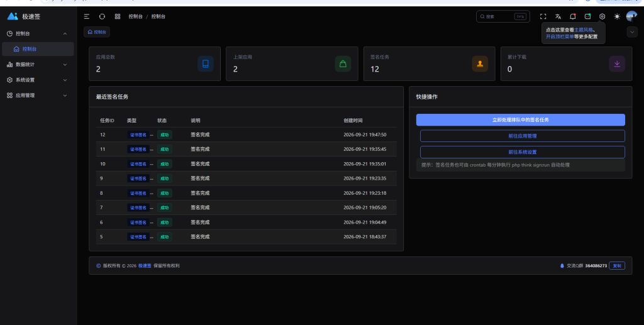Select the 控制台 submenu item in sidebar

tap(38, 49)
